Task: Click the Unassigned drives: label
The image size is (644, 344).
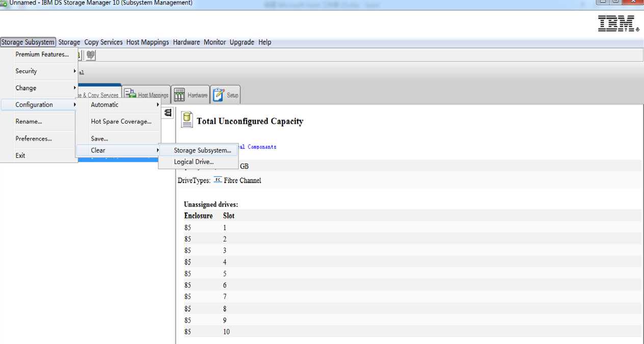Action: pos(211,204)
